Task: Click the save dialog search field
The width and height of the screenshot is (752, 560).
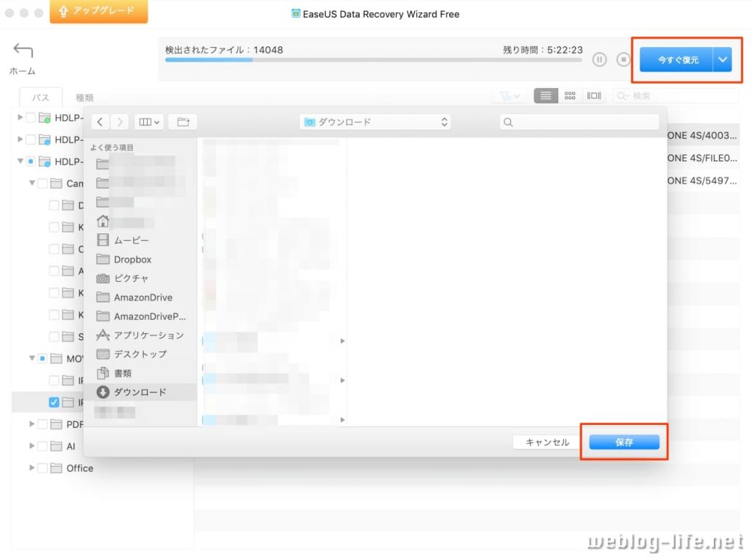Action: pyautogui.click(x=579, y=123)
